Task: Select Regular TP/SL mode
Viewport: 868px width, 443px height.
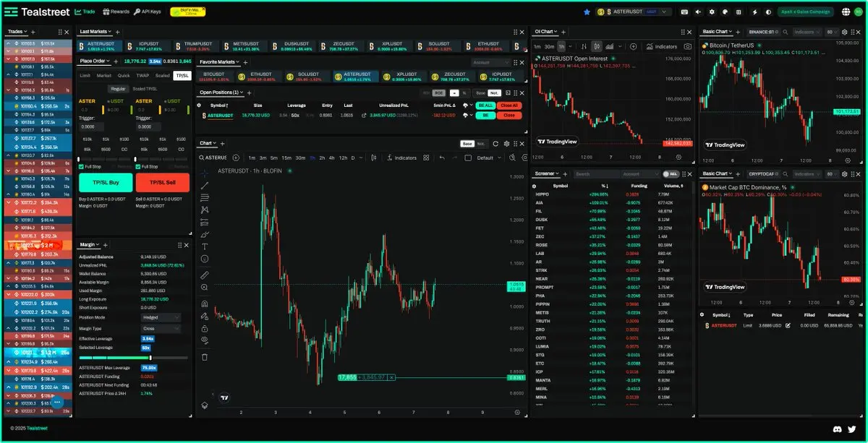Action: coord(117,89)
